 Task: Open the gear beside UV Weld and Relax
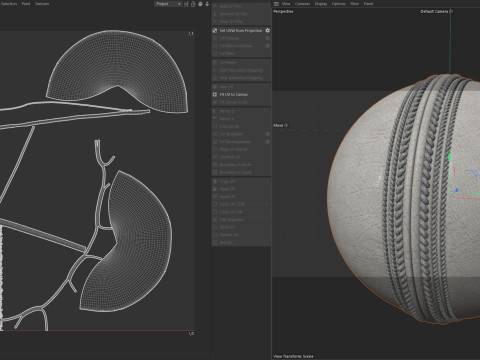(x=267, y=46)
